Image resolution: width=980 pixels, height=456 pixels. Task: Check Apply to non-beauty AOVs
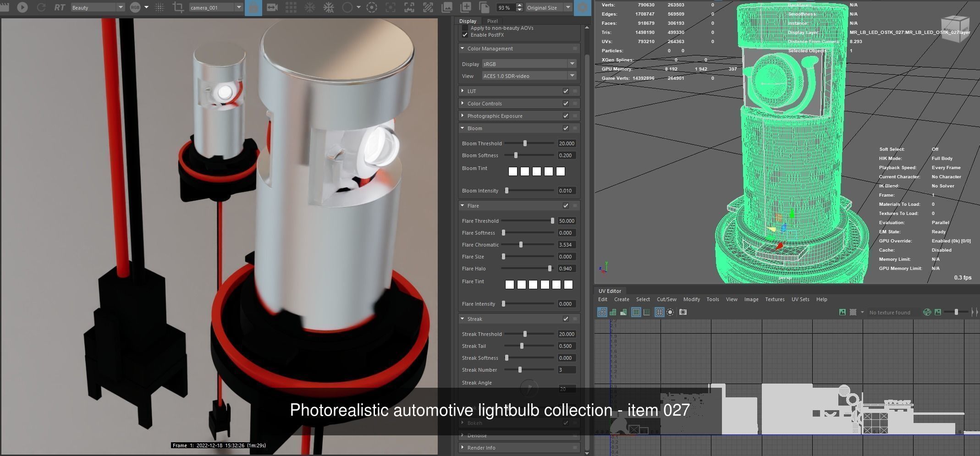(x=465, y=28)
